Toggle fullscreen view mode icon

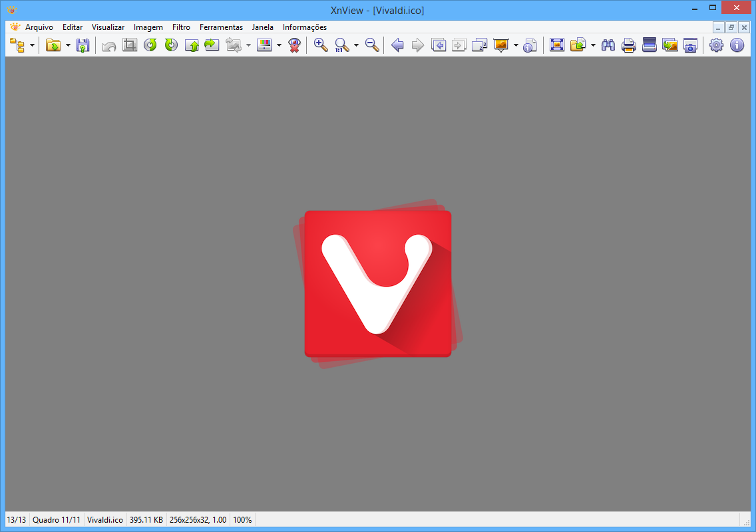[557, 45]
